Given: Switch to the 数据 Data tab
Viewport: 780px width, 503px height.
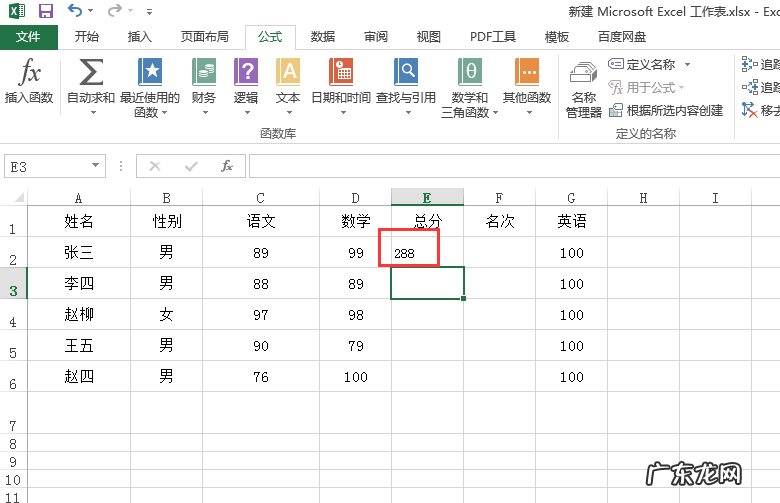Looking at the screenshot, I should pyautogui.click(x=323, y=37).
